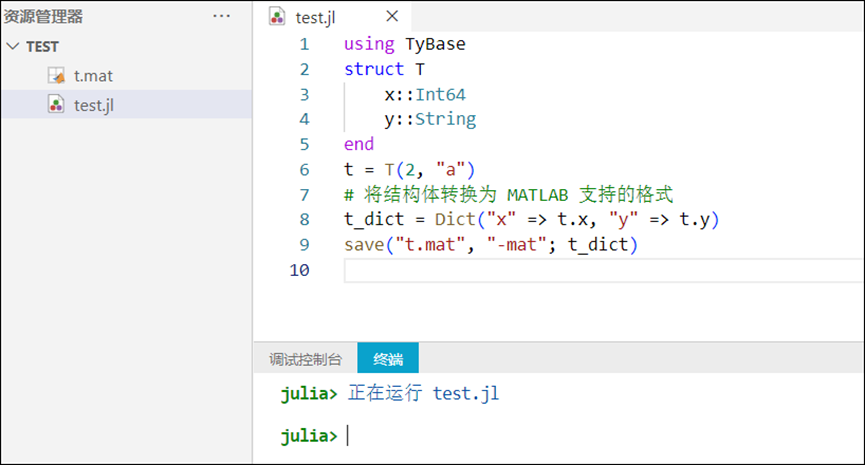This screenshot has width=865, height=465.
Task: Close the test.jl editor tab
Action: click(392, 16)
